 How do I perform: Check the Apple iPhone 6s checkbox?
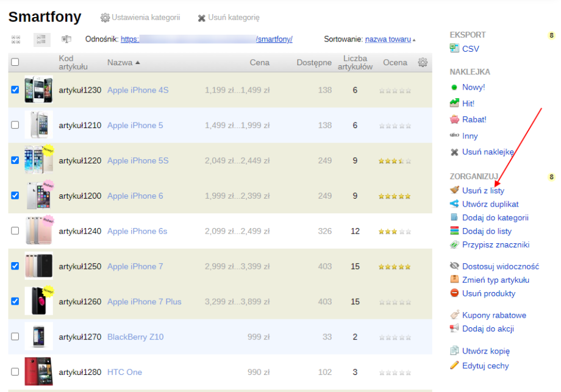pos(15,230)
